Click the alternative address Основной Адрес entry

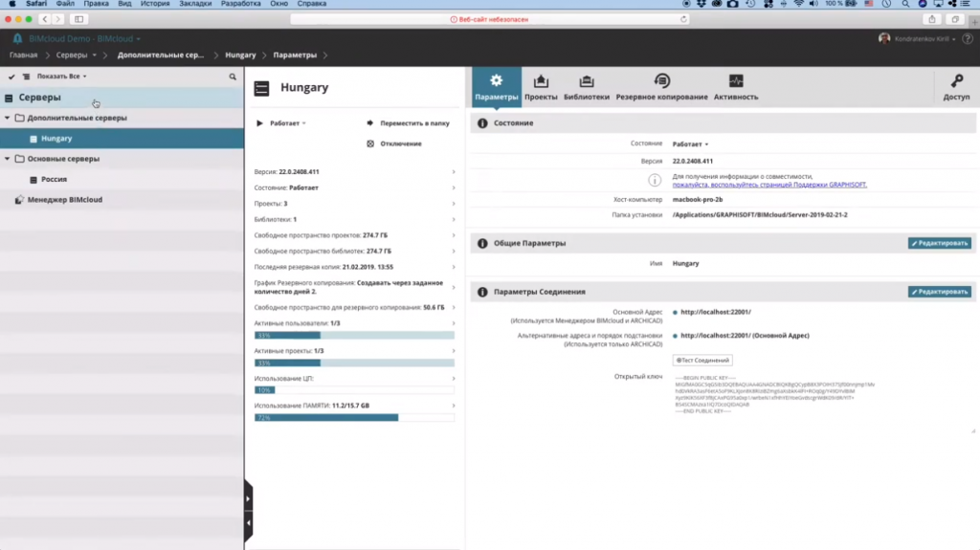745,336
